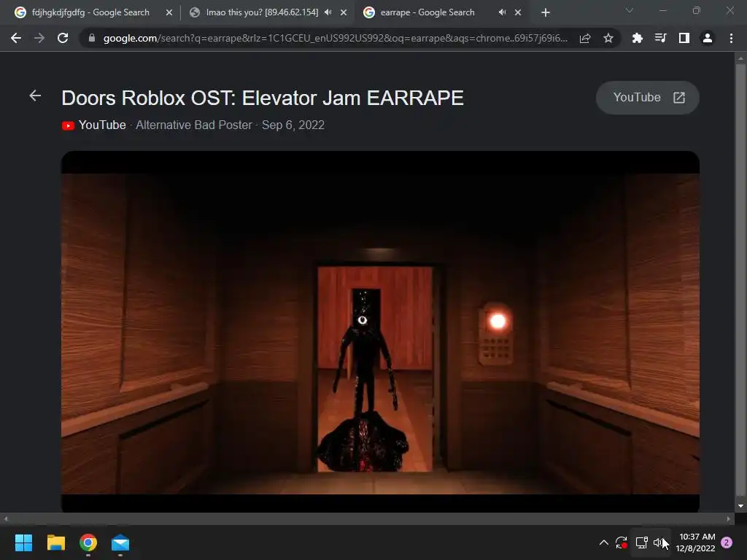Click the horizontal scrollbar right arrow
This screenshot has height=560, width=747.
tap(729, 519)
